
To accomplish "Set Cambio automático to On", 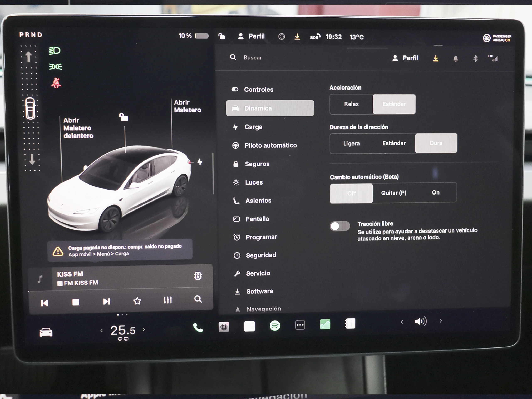I will click(x=436, y=192).
